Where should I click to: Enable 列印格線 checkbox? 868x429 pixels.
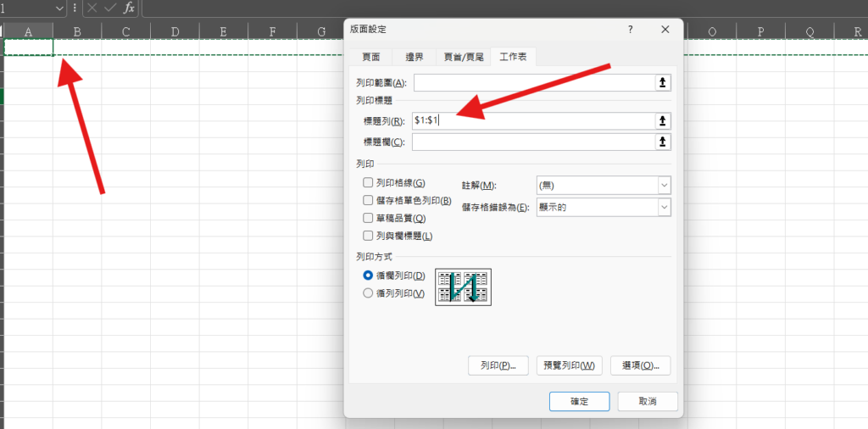(x=368, y=183)
